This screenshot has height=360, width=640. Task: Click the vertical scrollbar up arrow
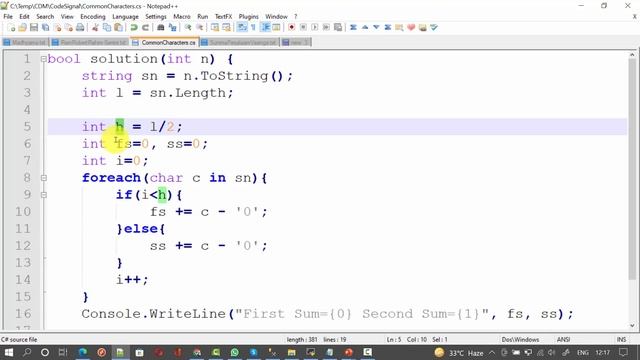(632, 55)
